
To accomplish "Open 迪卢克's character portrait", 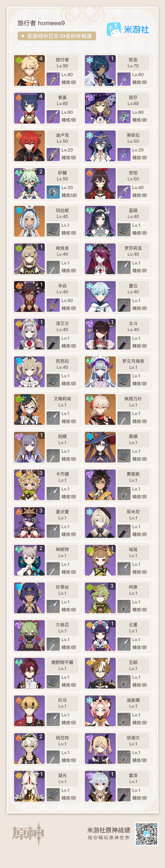I will click(29, 146).
